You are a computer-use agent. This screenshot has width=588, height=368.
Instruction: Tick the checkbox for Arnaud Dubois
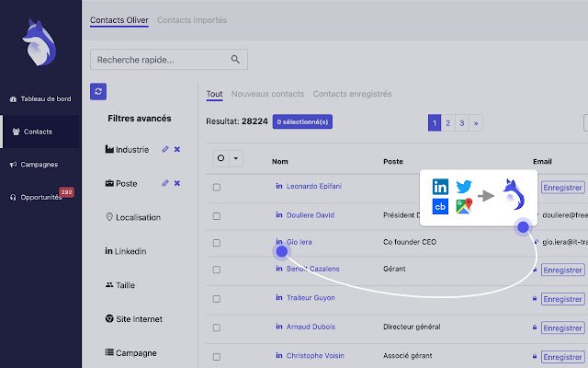pos(217,328)
